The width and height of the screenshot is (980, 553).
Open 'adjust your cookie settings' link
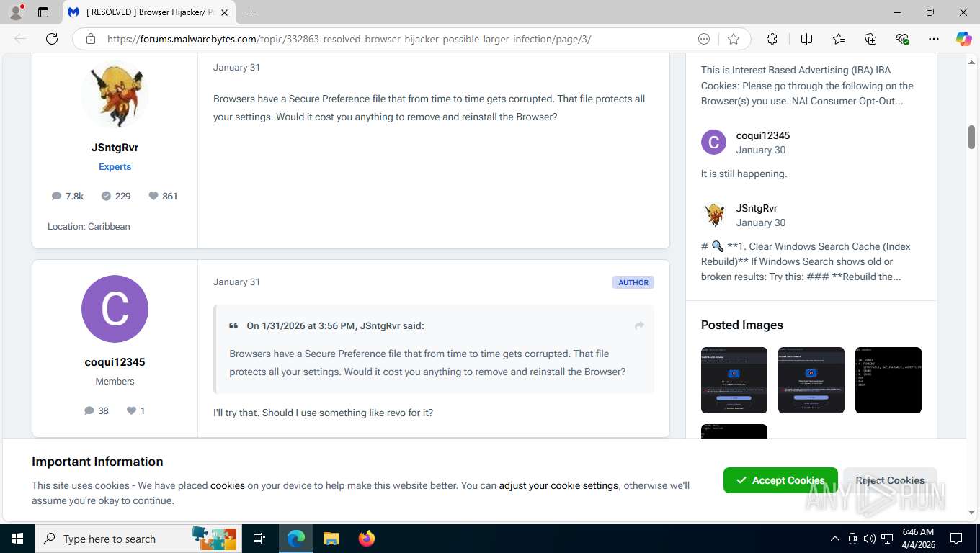558,485
